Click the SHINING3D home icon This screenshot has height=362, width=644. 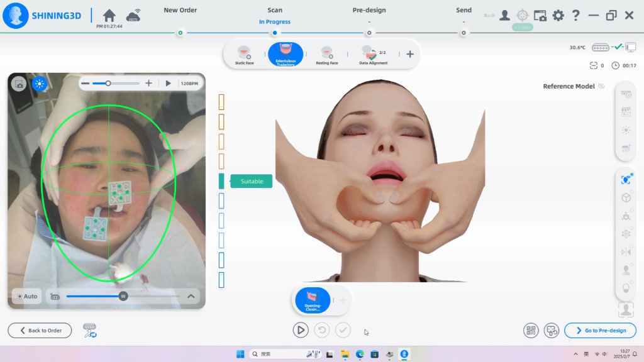pyautogui.click(x=108, y=15)
